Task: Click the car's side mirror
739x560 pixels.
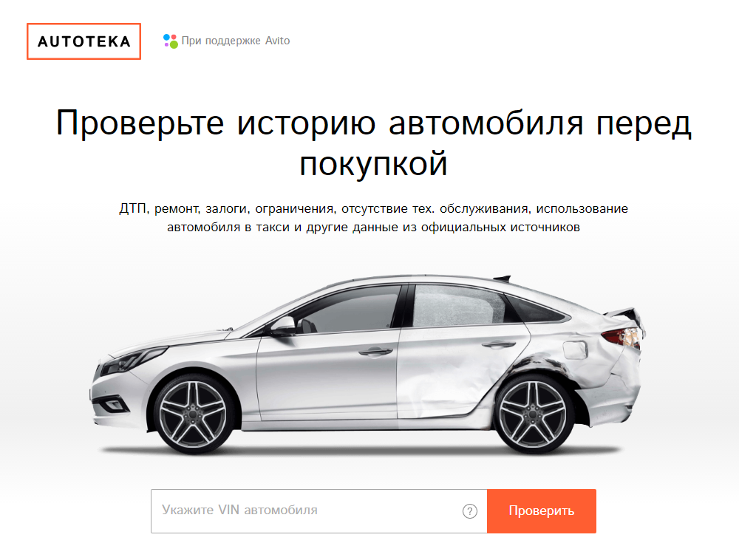Action: [x=283, y=325]
